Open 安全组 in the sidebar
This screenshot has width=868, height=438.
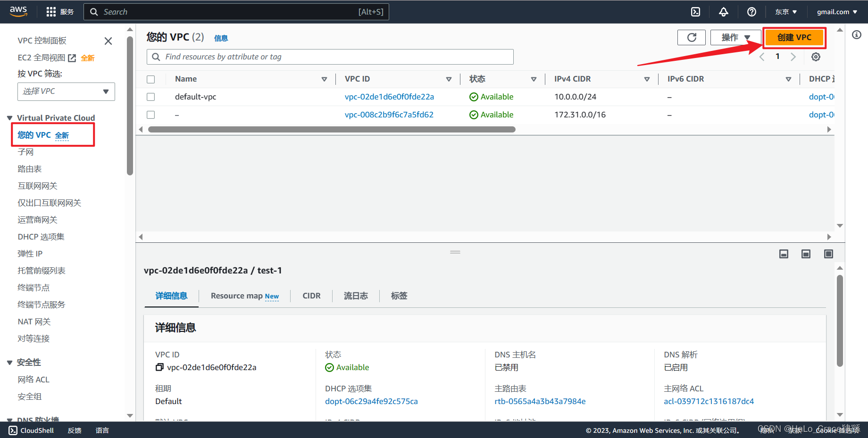coord(30,397)
